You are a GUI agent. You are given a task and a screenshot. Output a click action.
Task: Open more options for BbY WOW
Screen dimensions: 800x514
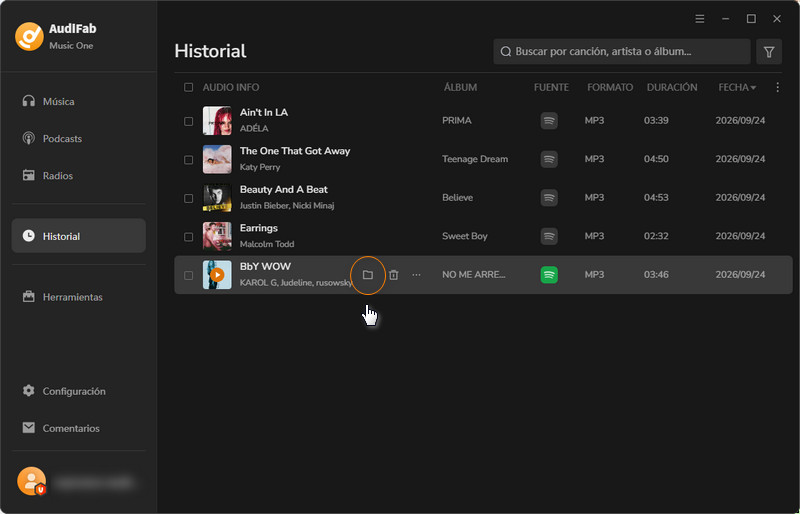416,275
